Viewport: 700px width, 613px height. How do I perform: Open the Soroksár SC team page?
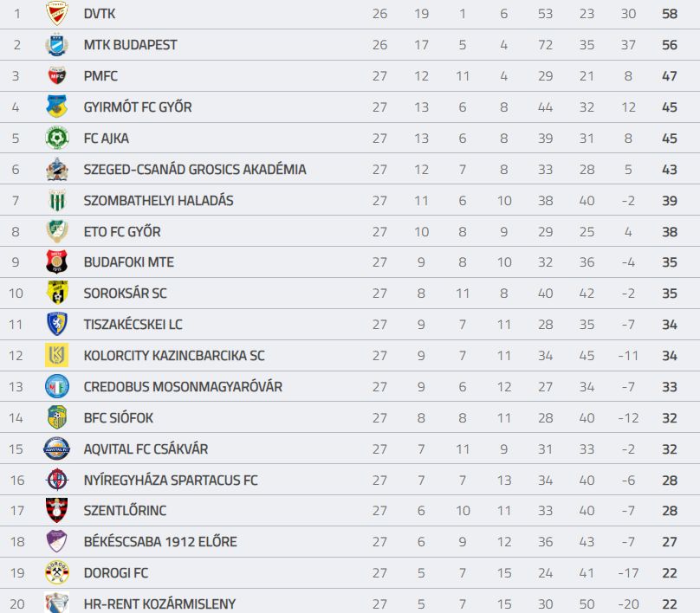click(125, 294)
